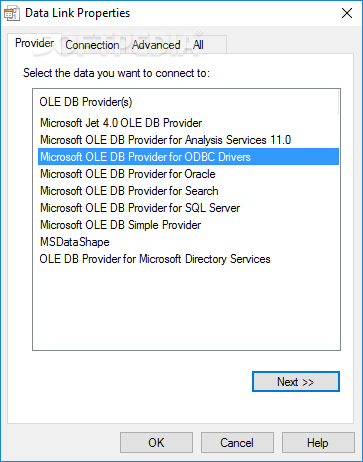Click the Cancel button
This screenshot has height=462, width=363.
point(237,443)
